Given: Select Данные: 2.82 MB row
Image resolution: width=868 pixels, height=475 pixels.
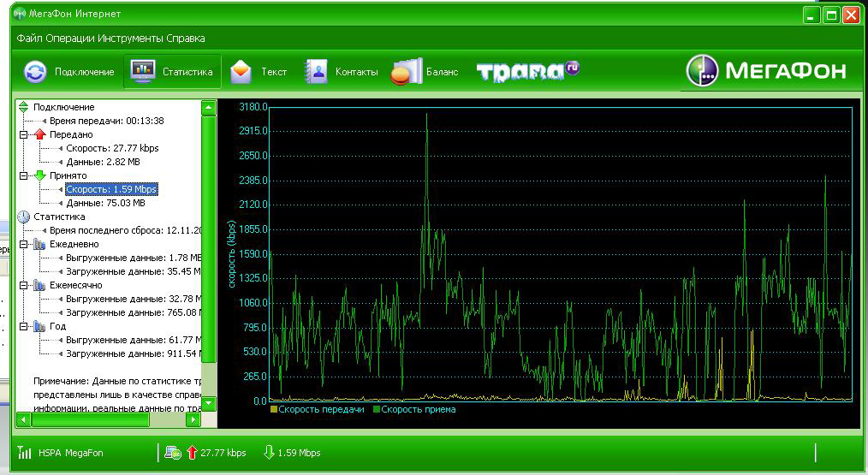Looking at the screenshot, I should 103,162.
